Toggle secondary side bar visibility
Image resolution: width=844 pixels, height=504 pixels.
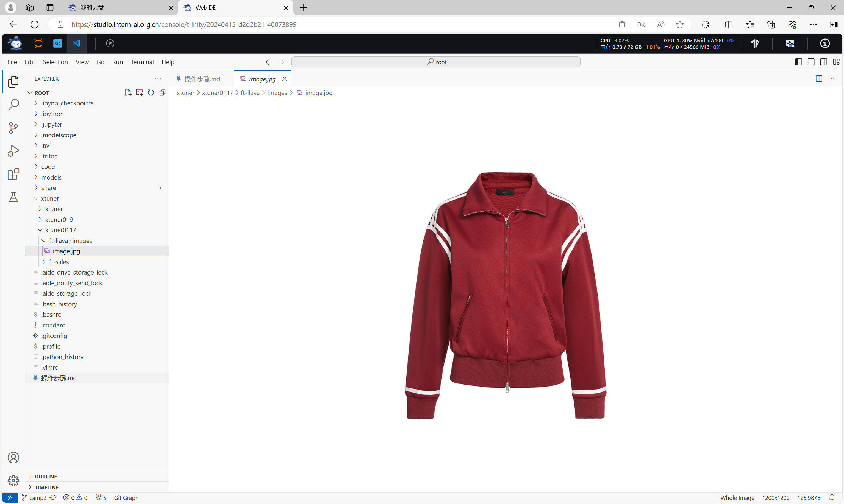(x=824, y=62)
